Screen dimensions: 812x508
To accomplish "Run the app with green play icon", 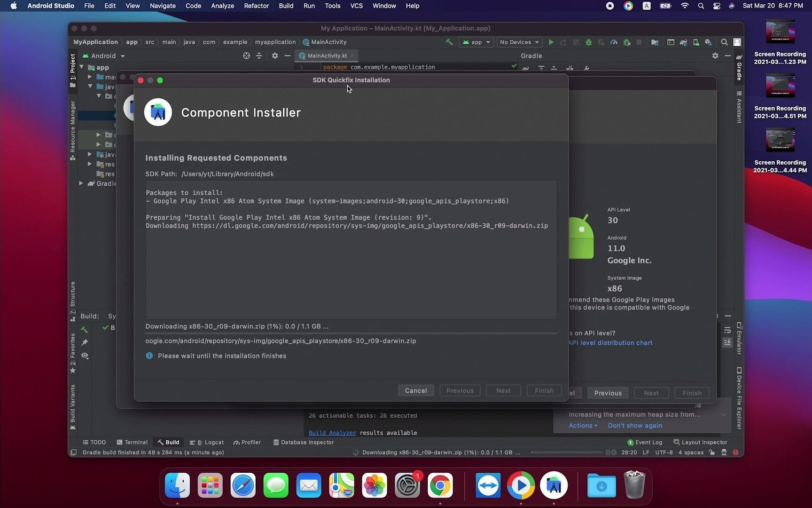I will (x=551, y=42).
